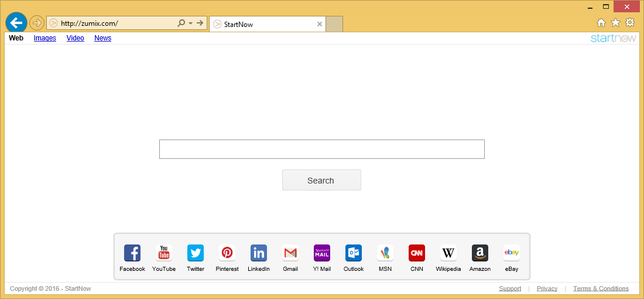Open the Facebook shortcut icon
The image size is (644, 299).
point(132,253)
